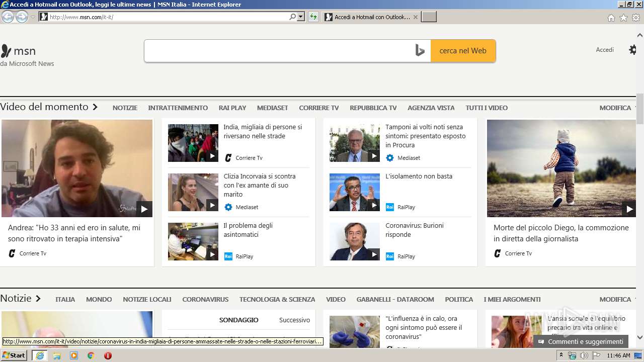Open the file explorer taskbar icon
This screenshot has width=644, height=362.
[57, 355]
